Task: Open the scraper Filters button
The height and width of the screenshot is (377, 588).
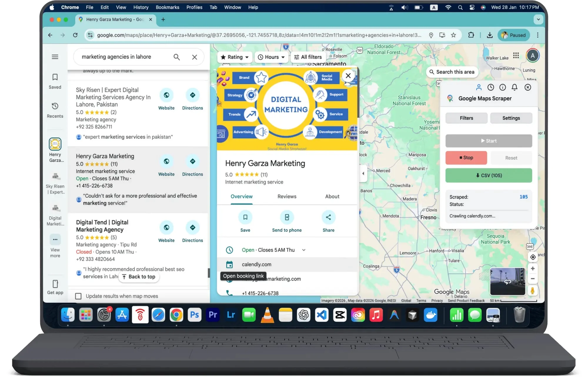Action: (x=467, y=118)
